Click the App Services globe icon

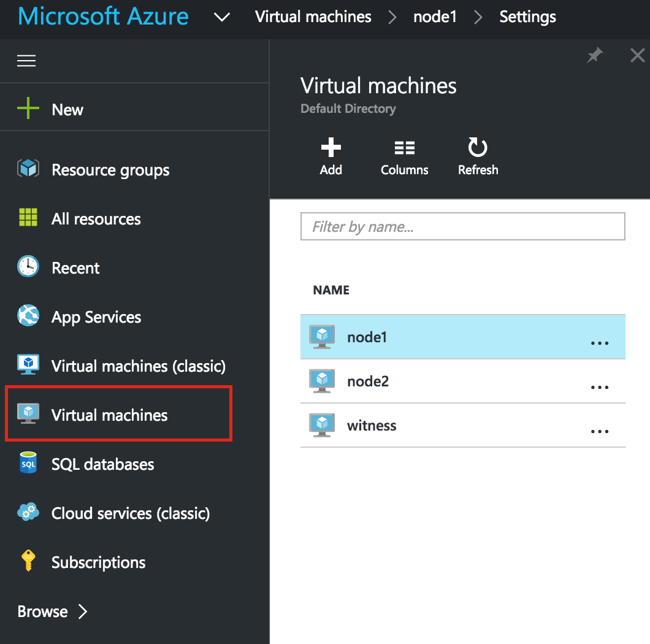[28, 315]
